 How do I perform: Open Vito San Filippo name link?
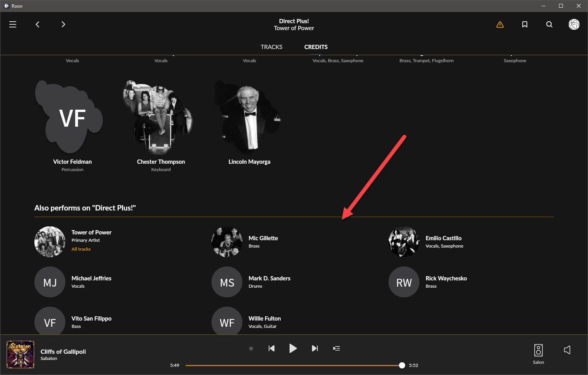coord(91,319)
